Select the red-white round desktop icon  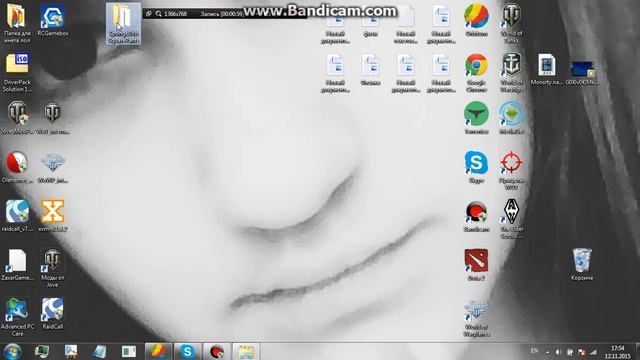click(17, 167)
